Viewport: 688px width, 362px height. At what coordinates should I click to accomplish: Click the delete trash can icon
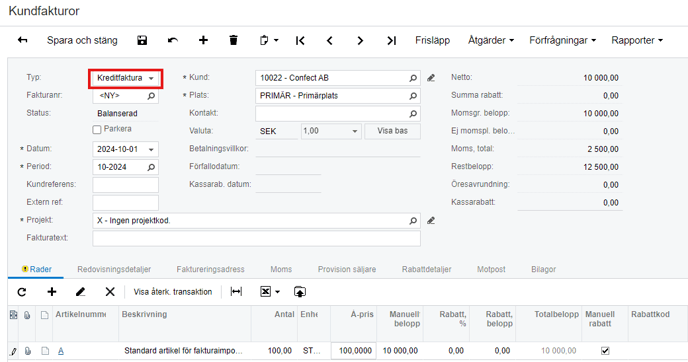pyautogui.click(x=233, y=40)
